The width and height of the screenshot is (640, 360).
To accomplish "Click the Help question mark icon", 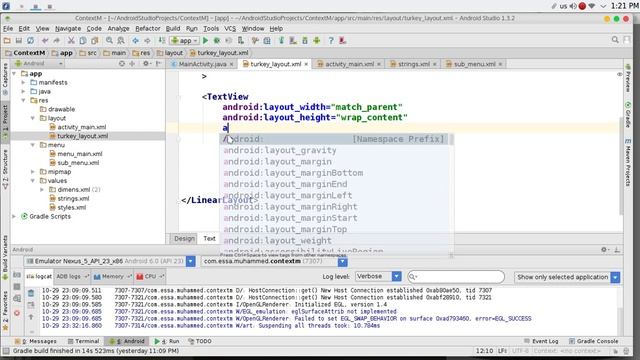I will click(x=331, y=40).
